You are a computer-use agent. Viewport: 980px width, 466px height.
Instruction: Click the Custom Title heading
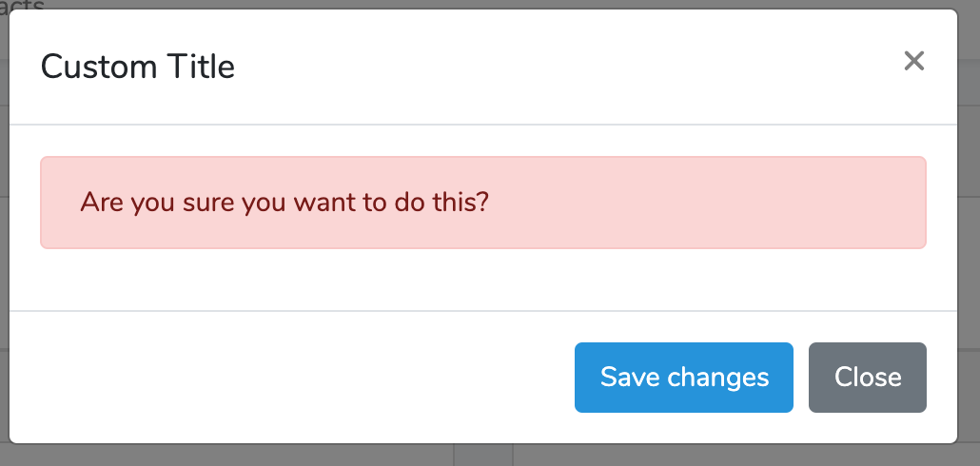tap(138, 67)
